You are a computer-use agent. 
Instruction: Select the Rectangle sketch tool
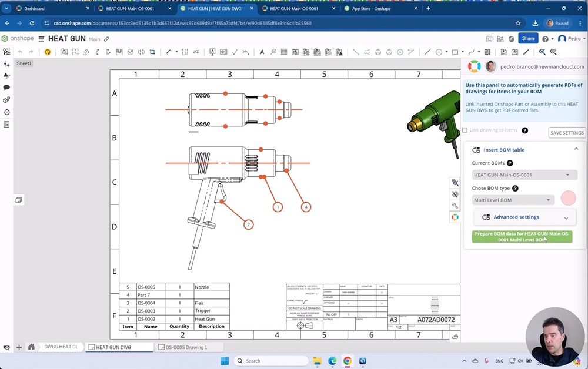(x=455, y=52)
